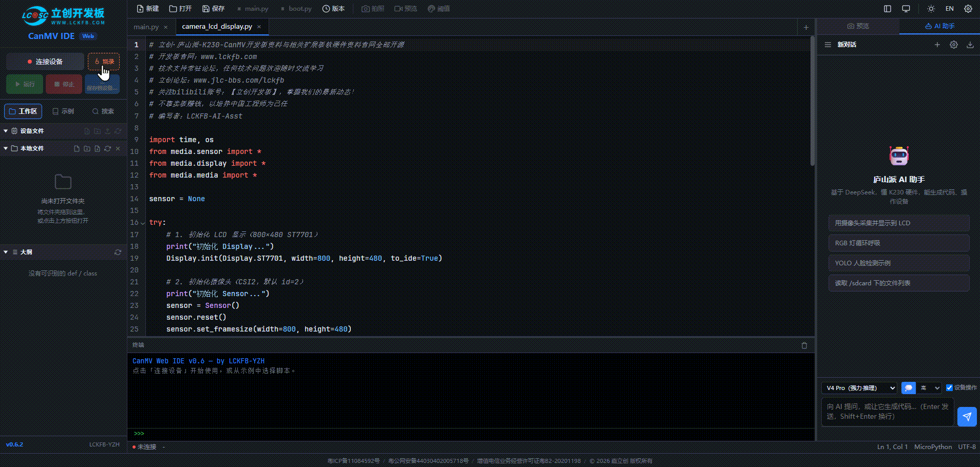Click the 连接设备 connect device button

pyautogui.click(x=45, y=62)
